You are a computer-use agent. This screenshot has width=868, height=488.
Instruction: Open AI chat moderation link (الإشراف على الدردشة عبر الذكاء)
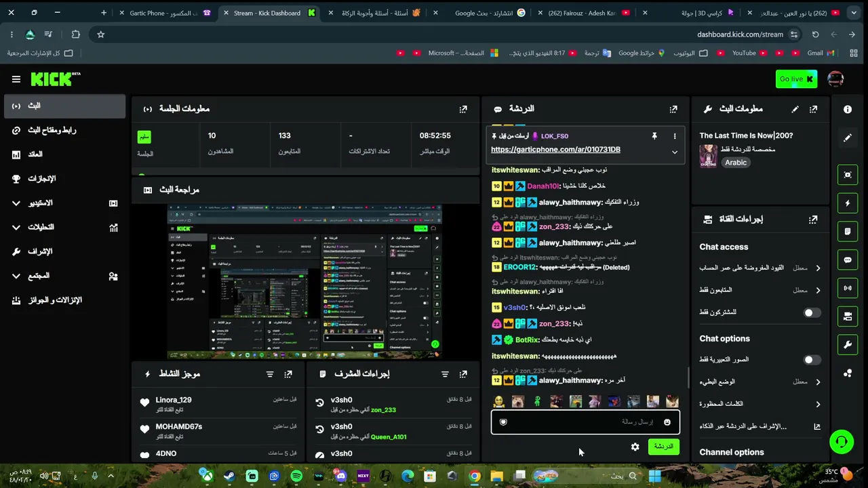(x=760, y=427)
